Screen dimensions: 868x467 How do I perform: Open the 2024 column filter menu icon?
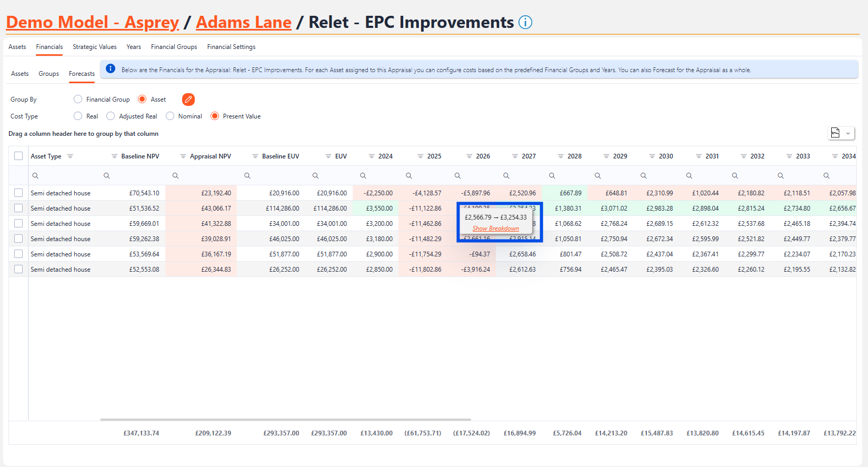click(372, 156)
